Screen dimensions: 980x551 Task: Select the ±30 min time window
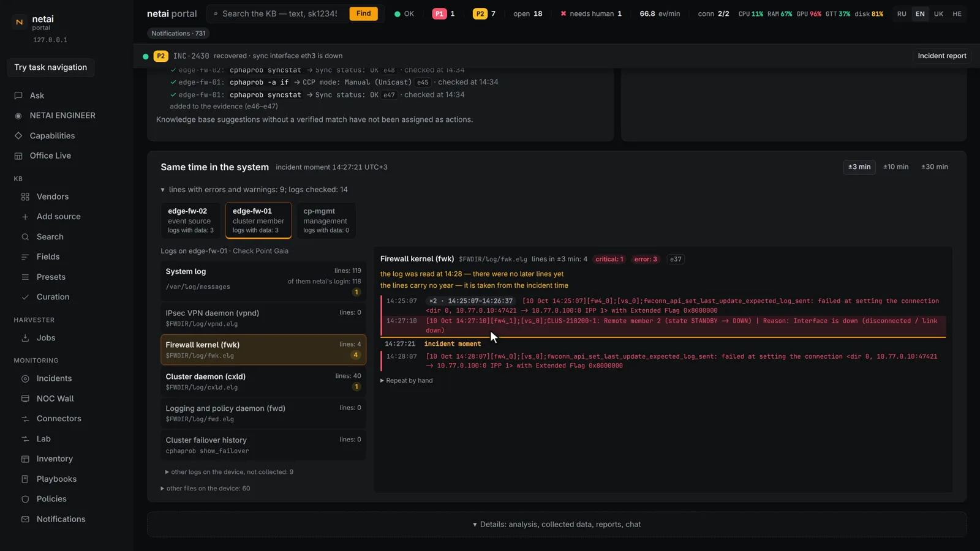[x=935, y=167]
